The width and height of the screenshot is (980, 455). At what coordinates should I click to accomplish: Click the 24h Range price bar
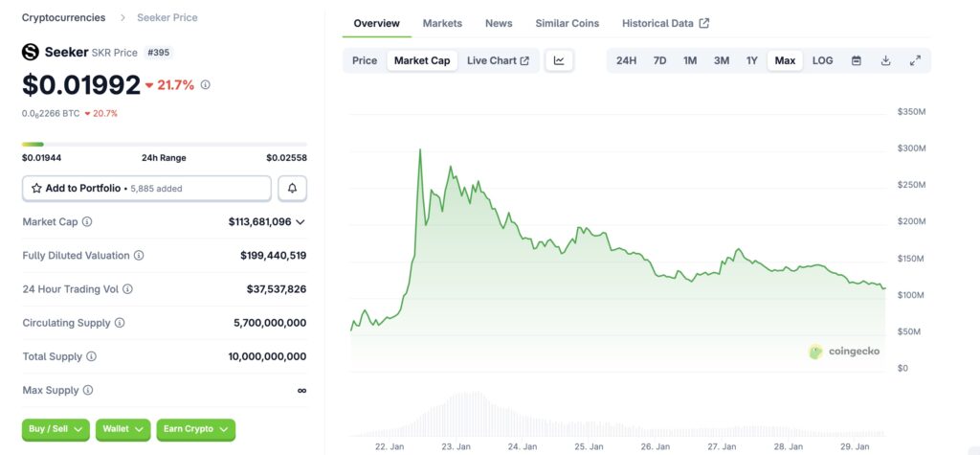(x=165, y=145)
